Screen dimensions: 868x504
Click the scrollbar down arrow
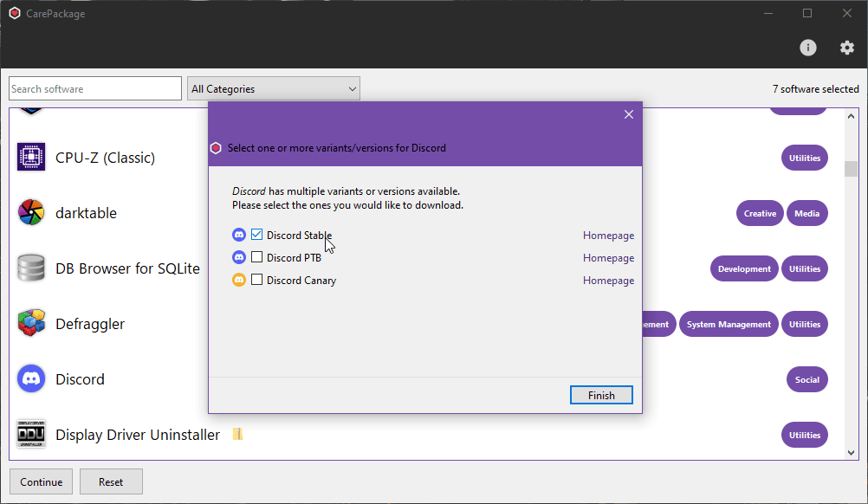pyautogui.click(x=851, y=453)
